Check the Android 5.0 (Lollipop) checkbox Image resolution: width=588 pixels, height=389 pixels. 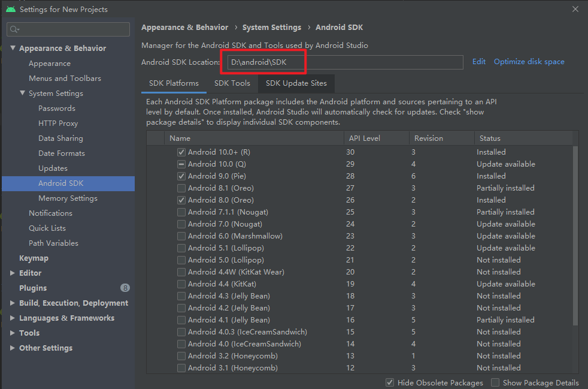coord(181,260)
